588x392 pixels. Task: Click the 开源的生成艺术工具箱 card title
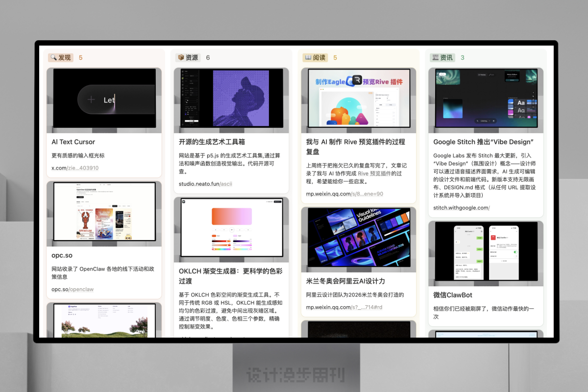[212, 142]
